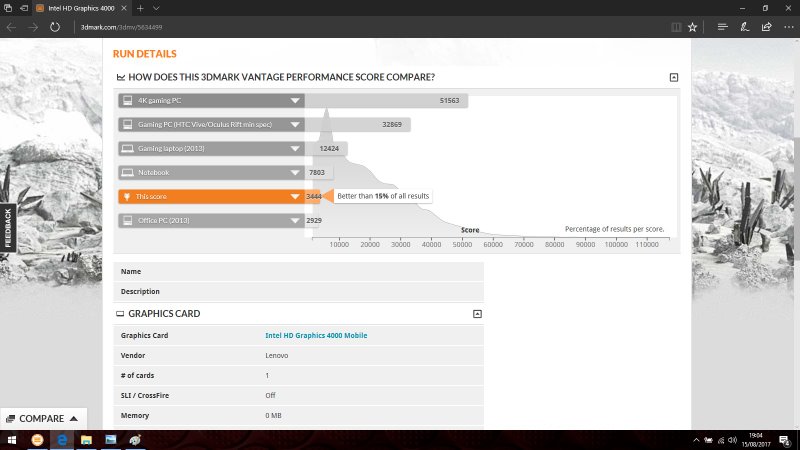Expand the Compare panel
This screenshot has width=800, height=450.
[43, 418]
